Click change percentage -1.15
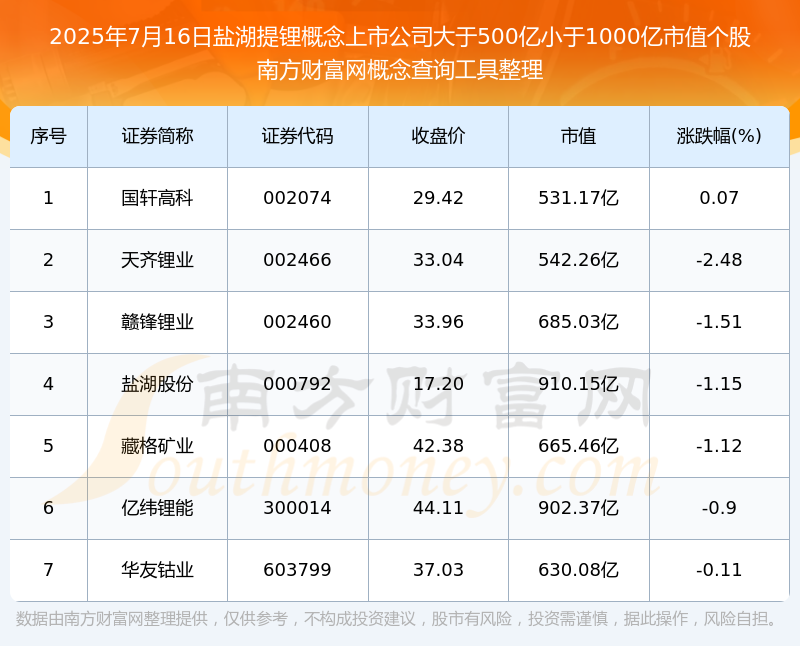The image size is (800, 646). (719, 384)
